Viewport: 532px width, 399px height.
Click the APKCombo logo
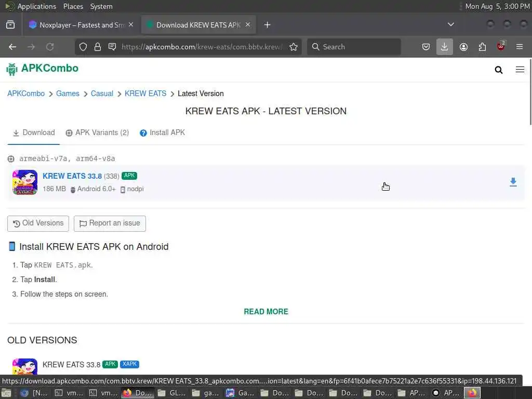click(x=43, y=69)
